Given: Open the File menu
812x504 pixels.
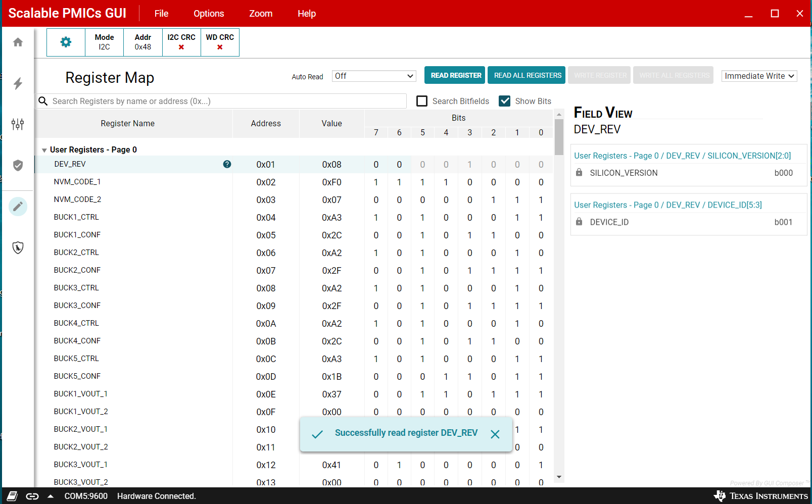Looking at the screenshot, I should click(x=162, y=14).
